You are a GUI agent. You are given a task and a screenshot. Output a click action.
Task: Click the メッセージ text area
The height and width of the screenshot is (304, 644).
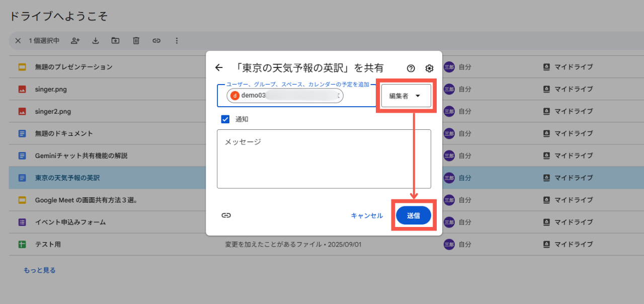tap(324, 159)
